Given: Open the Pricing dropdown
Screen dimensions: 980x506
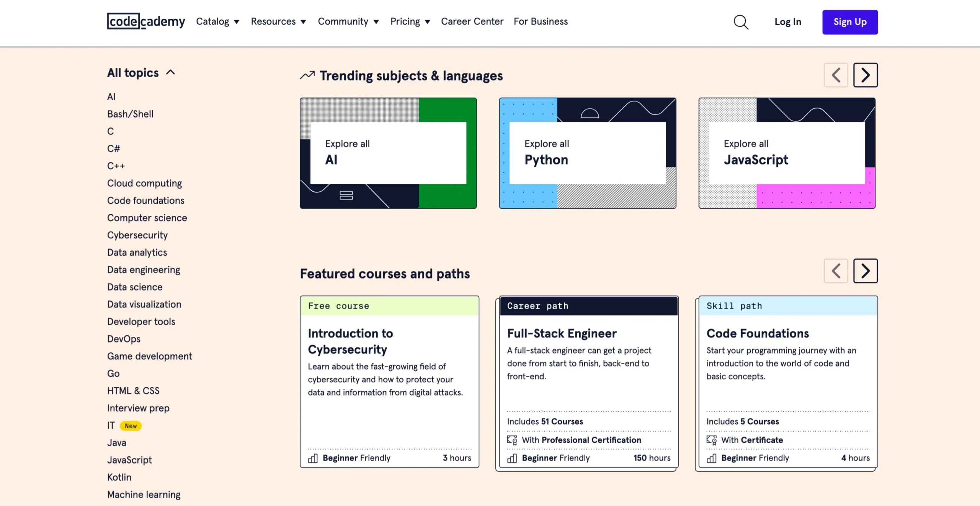Looking at the screenshot, I should 410,21.
